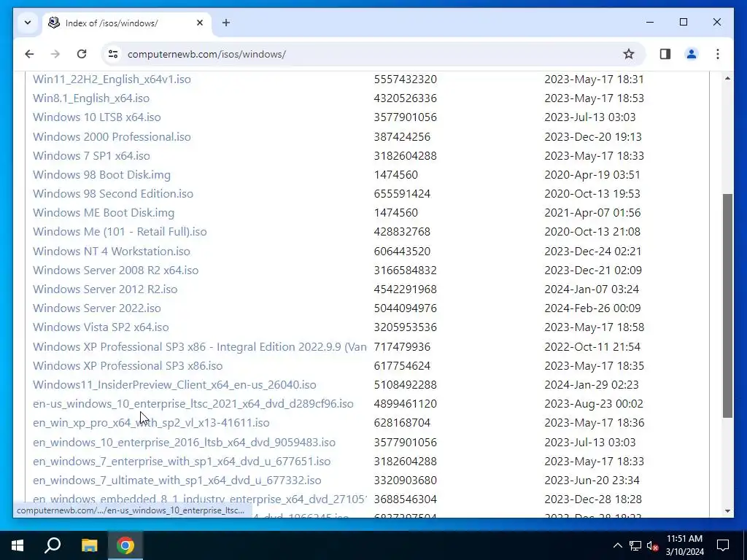Click the vertical scrollbar thumb
This screenshot has width=747, height=560.
pos(727,306)
